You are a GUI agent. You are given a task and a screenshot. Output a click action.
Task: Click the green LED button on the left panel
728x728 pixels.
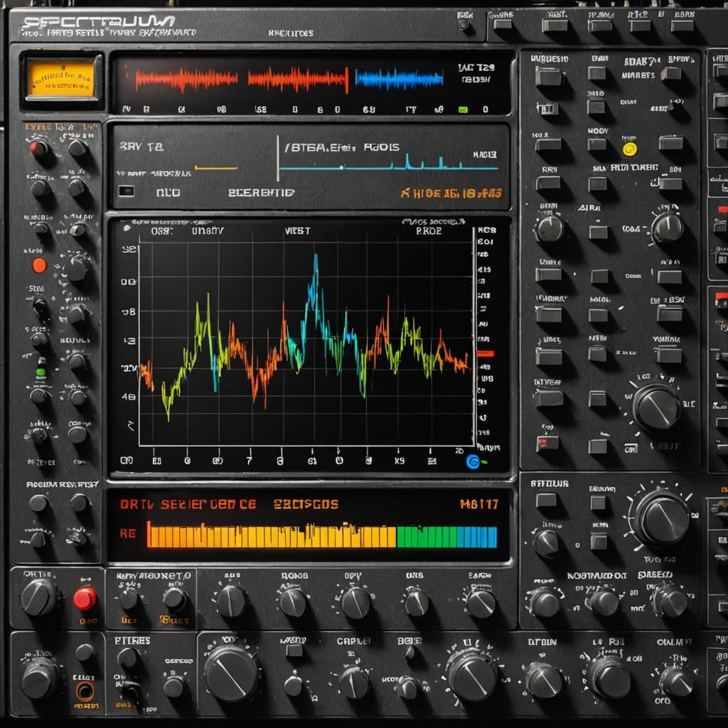[41, 372]
